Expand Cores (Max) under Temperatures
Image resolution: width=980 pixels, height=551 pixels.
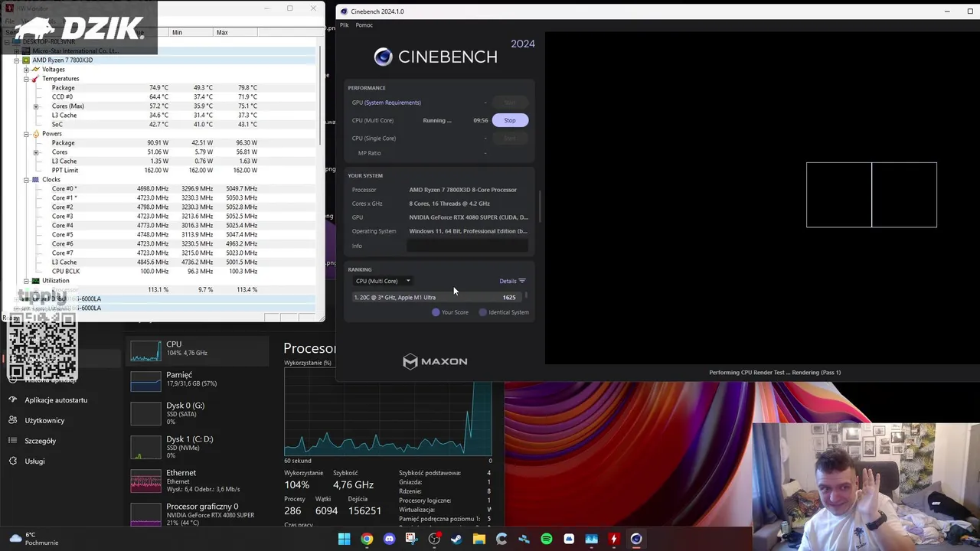35,106
